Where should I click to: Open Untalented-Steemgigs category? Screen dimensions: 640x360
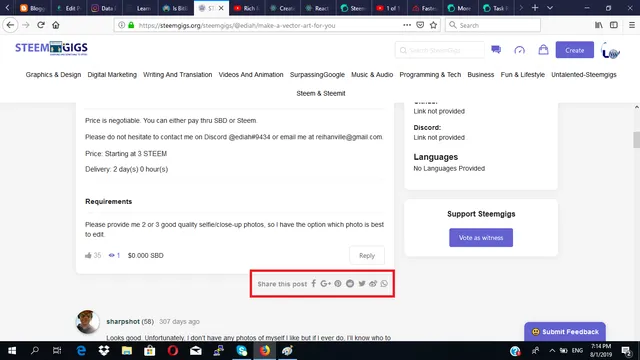click(584, 74)
